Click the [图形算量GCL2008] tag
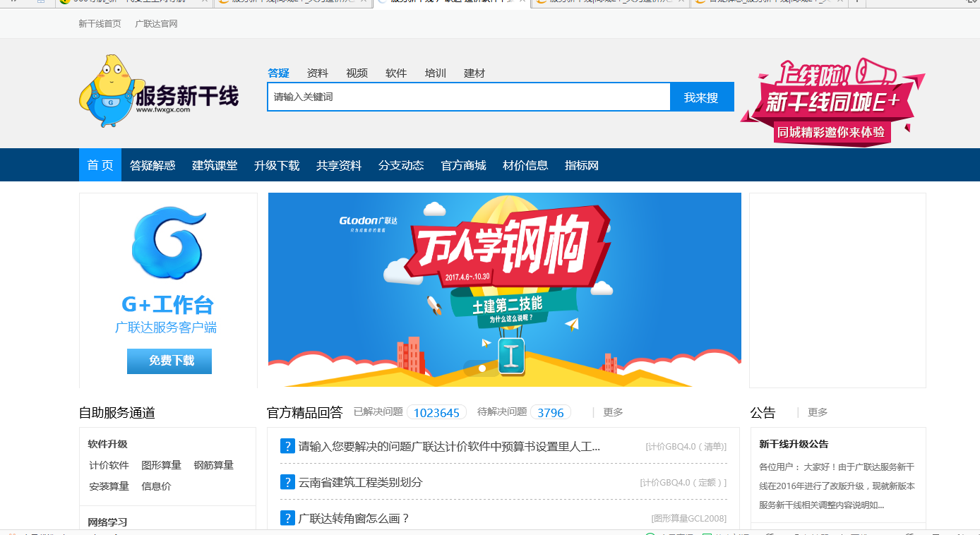The image size is (980, 535). click(x=689, y=519)
